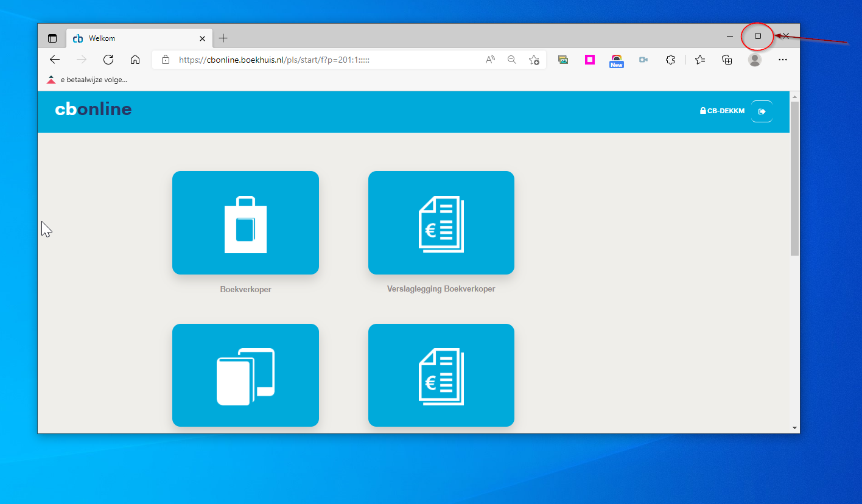Image resolution: width=862 pixels, height=504 pixels.
Task: Minimize the browser window
Action: pos(730,37)
